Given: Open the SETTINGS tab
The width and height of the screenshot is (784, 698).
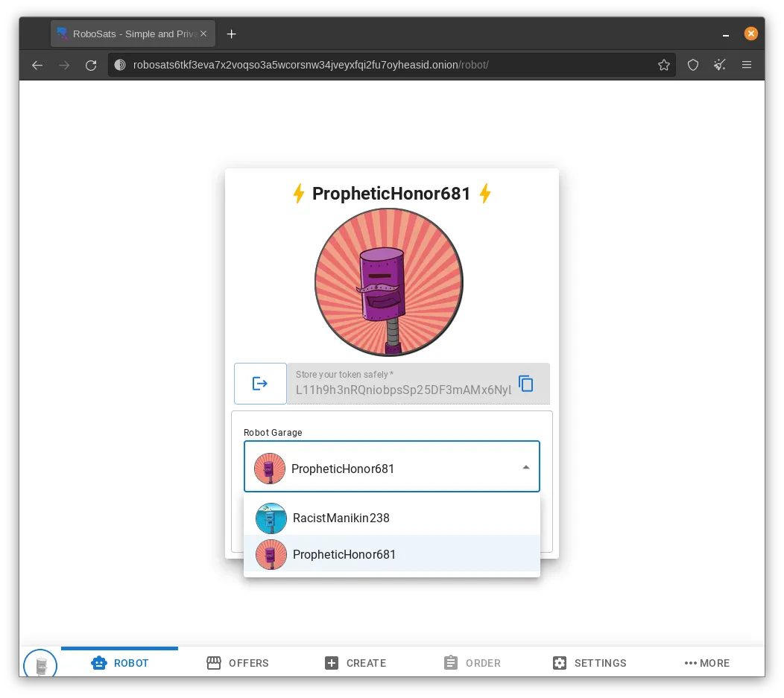Looking at the screenshot, I should tap(589, 663).
